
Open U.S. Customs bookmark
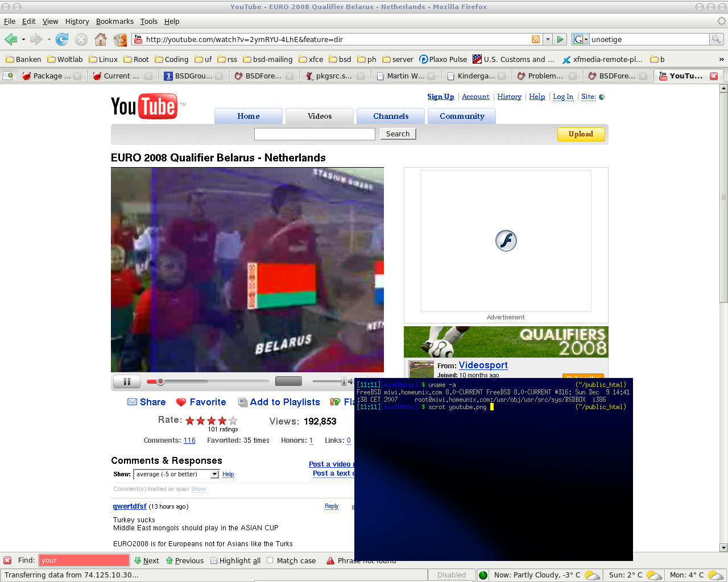pos(514,59)
